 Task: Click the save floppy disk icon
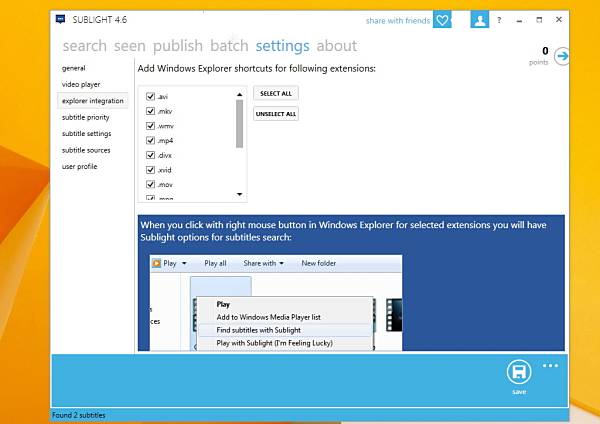[x=519, y=372]
